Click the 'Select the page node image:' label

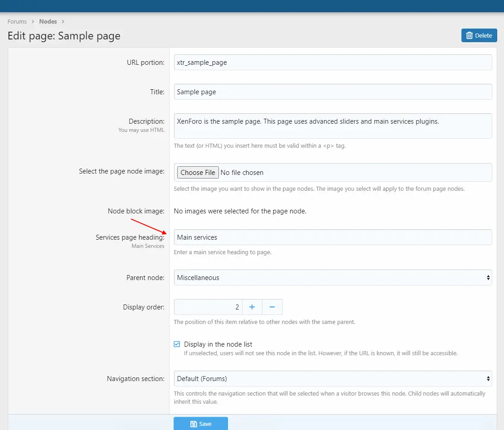(x=121, y=171)
